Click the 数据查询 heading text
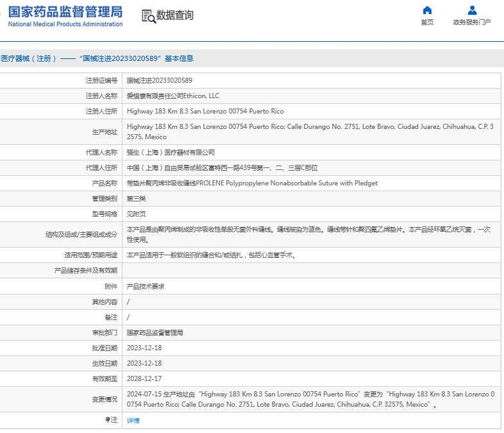504x433 pixels. pyautogui.click(x=175, y=15)
